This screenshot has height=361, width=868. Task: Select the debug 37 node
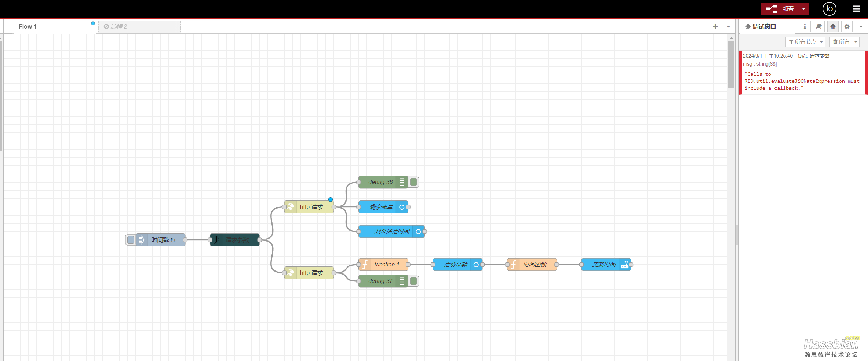[x=383, y=281]
